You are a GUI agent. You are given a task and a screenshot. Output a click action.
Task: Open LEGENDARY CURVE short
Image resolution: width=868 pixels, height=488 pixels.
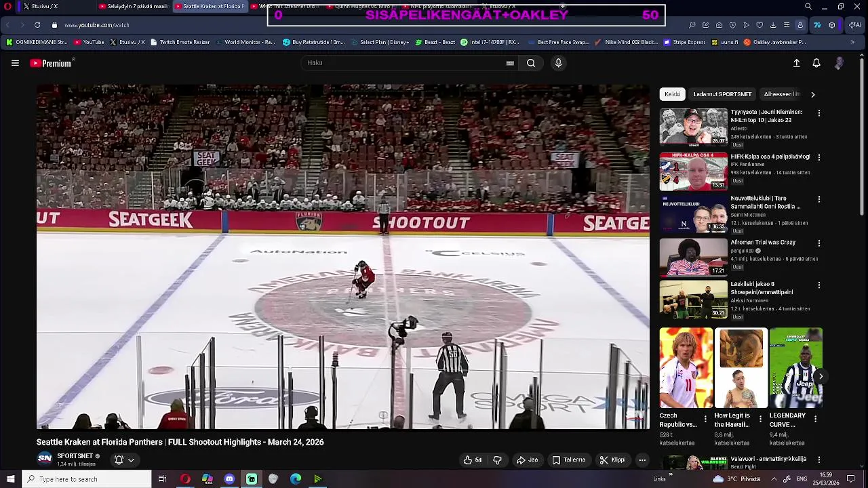pyautogui.click(x=795, y=368)
